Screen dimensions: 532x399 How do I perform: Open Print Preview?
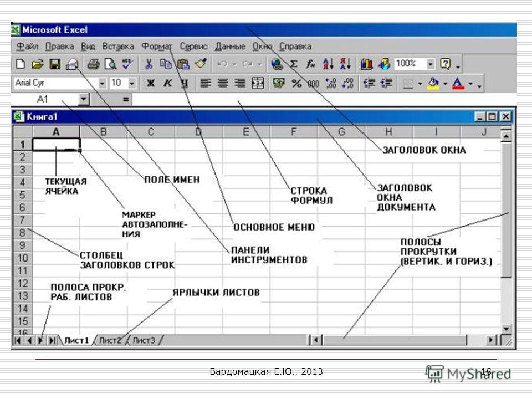click(111, 64)
